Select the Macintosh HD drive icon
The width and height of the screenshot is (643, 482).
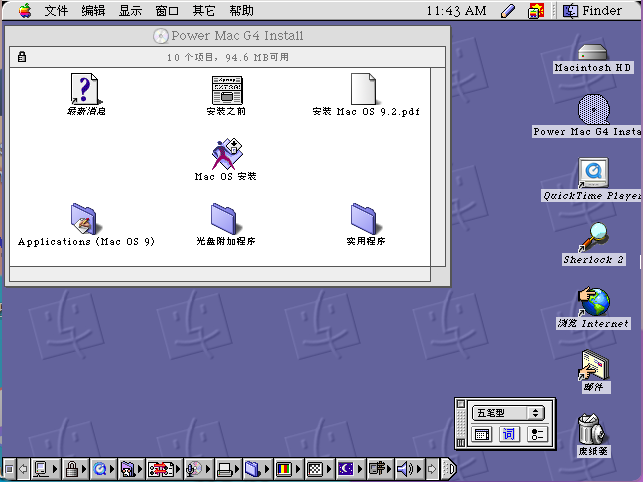pos(593,53)
